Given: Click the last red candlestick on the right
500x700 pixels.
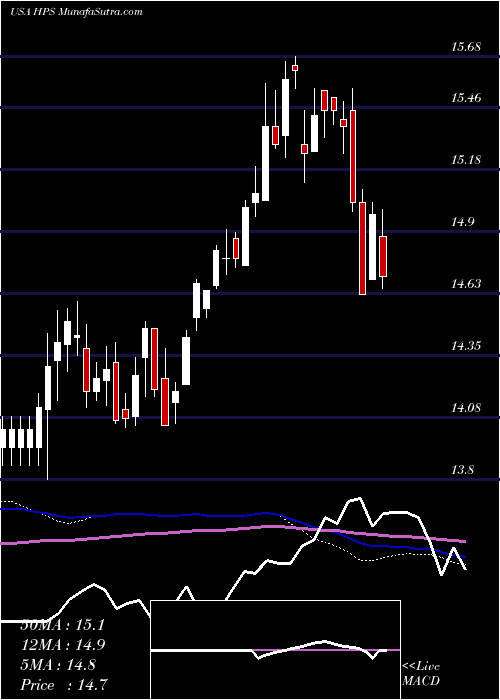Looking at the screenshot, I should [383, 257].
